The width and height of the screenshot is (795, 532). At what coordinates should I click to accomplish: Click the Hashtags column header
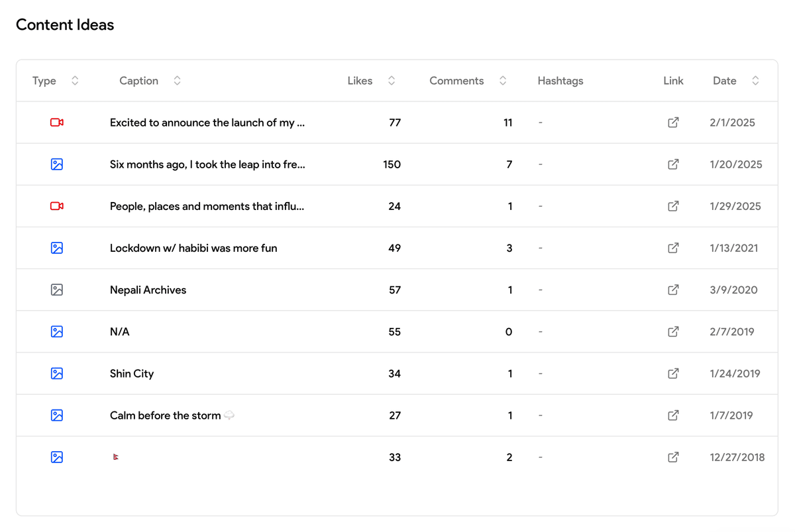560,80
